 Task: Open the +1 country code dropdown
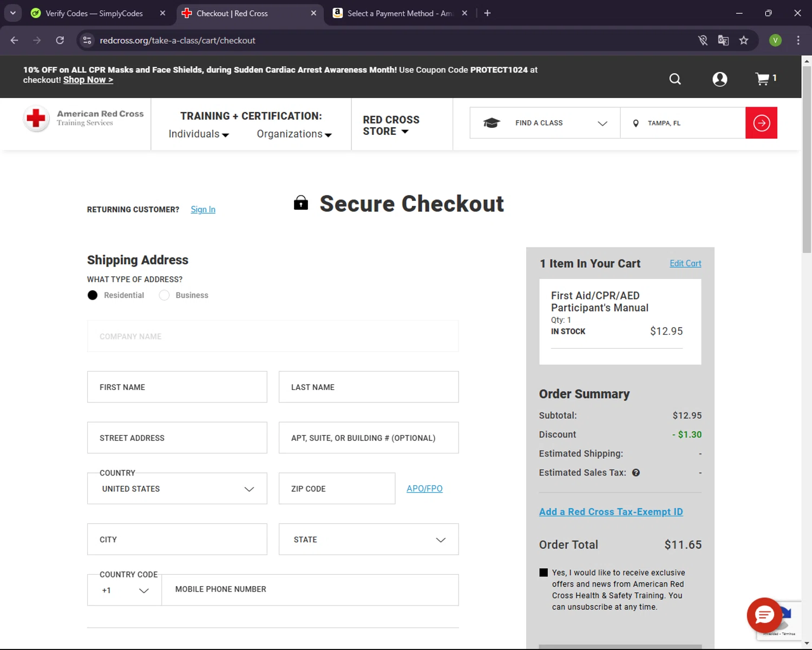[x=125, y=590]
